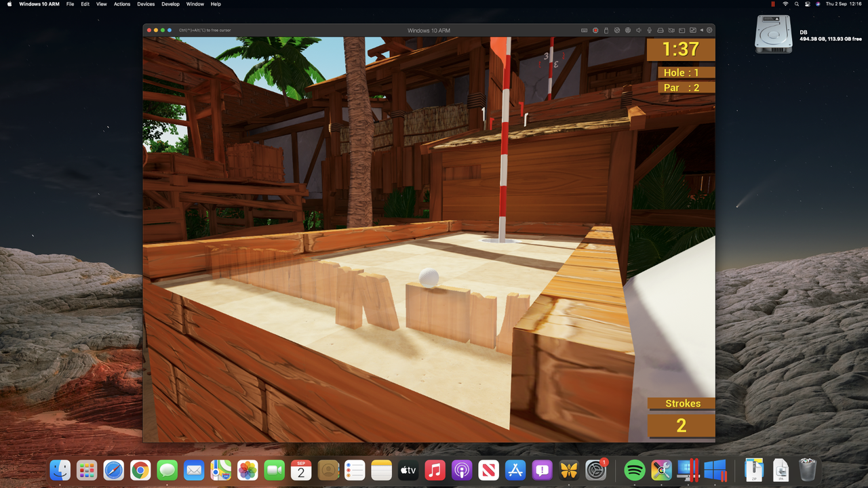Open Notes from the Dock
This screenshot has width=868, height=488.
382,470
